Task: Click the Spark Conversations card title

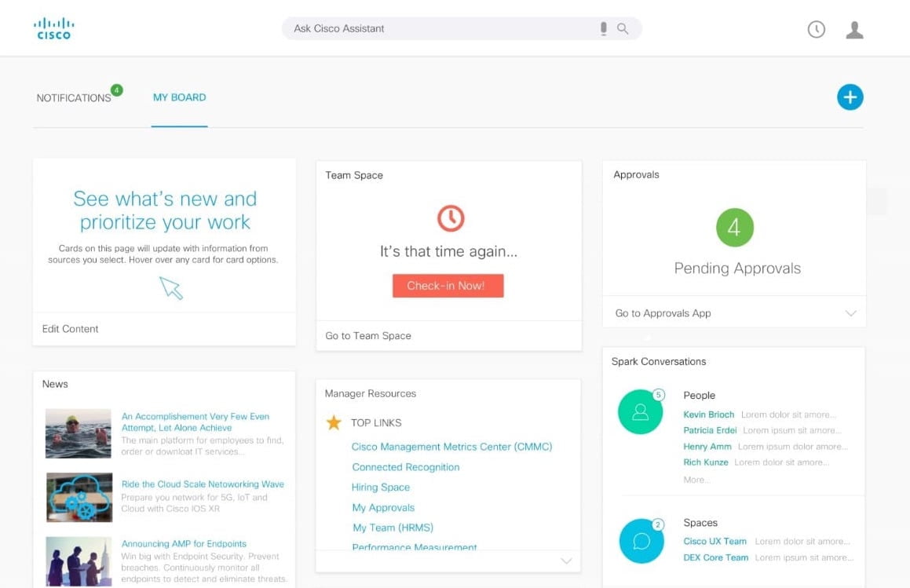Action: pyautogui.click(x=659, y=361)
